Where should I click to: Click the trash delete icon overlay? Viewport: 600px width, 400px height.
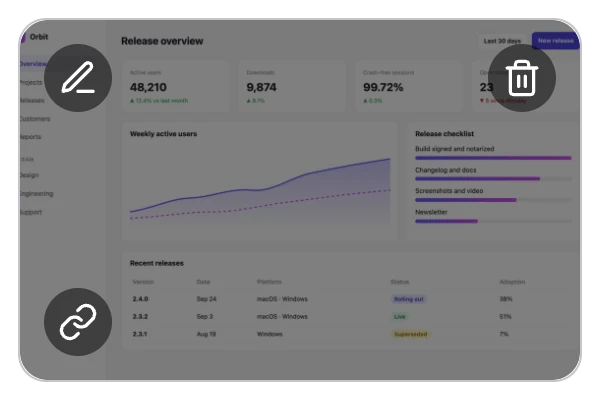[522, 78]
